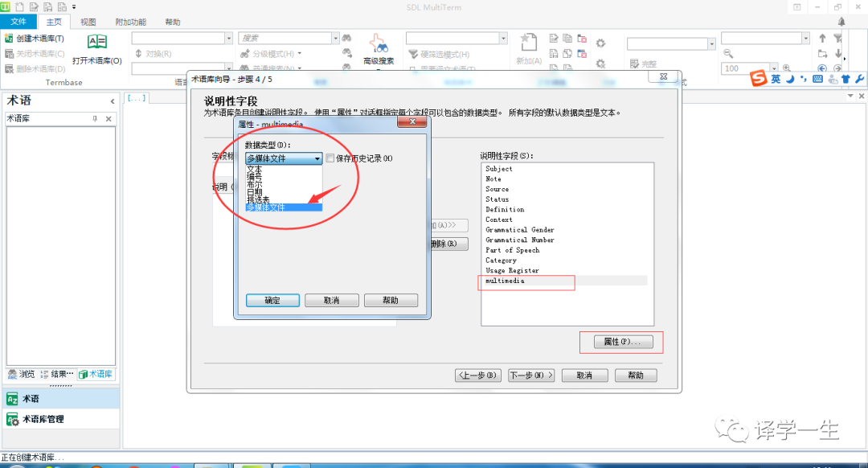This screenshot has width=868, height=468.
Task: Open the zoom 100 combo dropdown
Action: pyautogui.click(x=774, y=68)
